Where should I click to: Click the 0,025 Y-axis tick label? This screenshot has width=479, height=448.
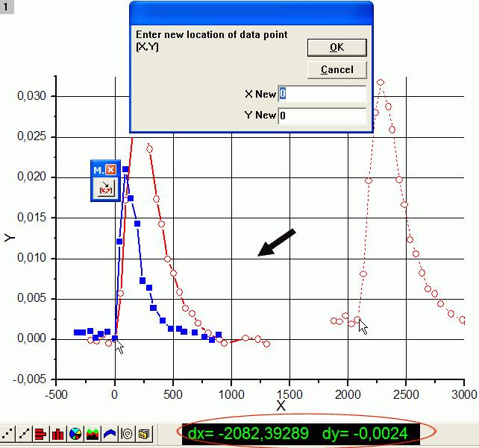pos(31,136)
